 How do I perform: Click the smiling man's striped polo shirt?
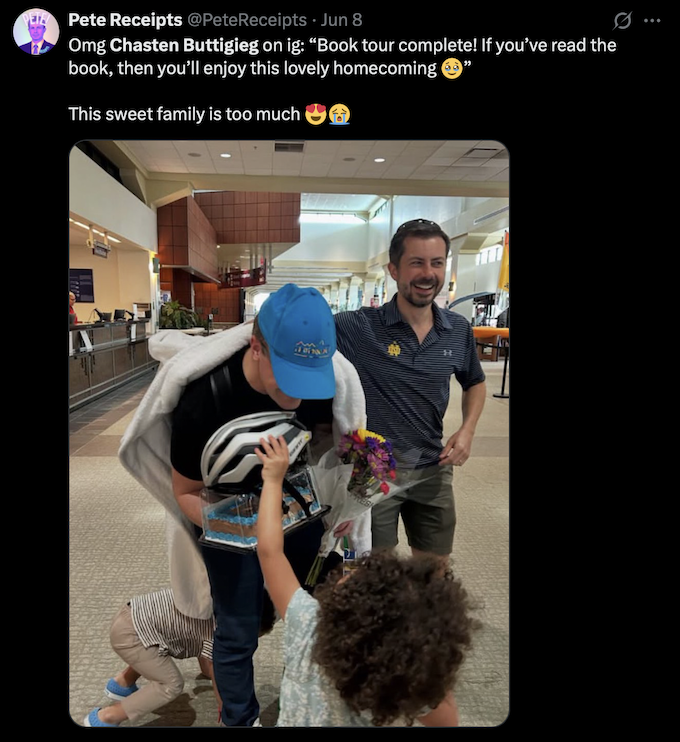pos(407,374)
